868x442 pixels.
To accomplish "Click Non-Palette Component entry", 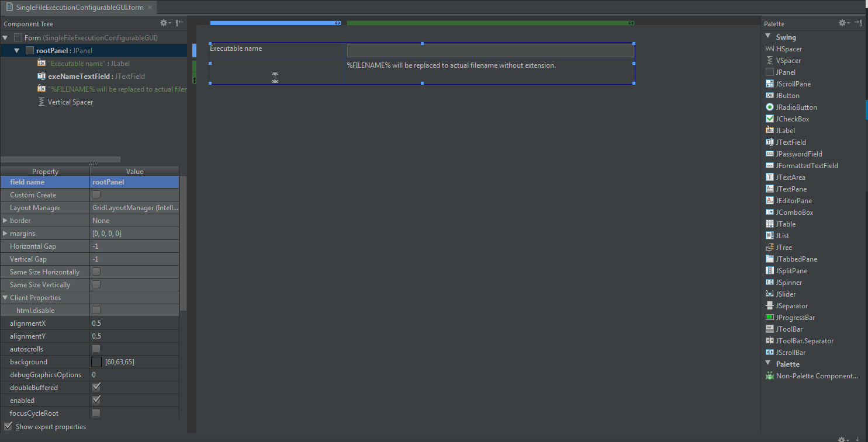I will pyautogui.click(x=812, y=375).
